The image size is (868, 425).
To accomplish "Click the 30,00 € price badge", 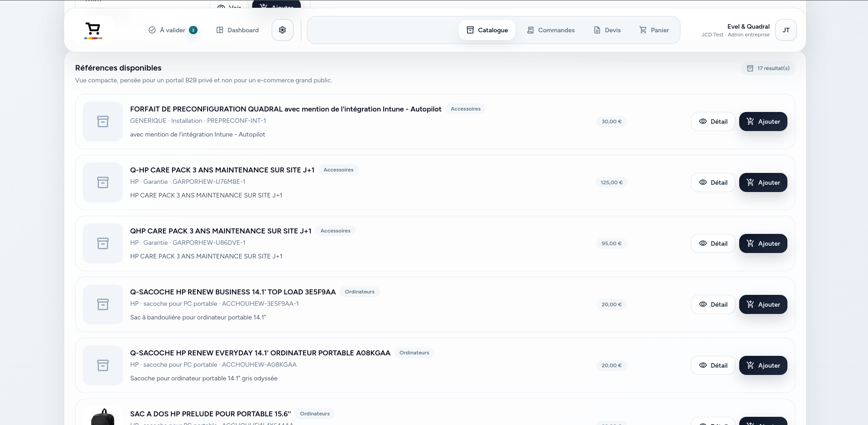I will coord(612,121).
